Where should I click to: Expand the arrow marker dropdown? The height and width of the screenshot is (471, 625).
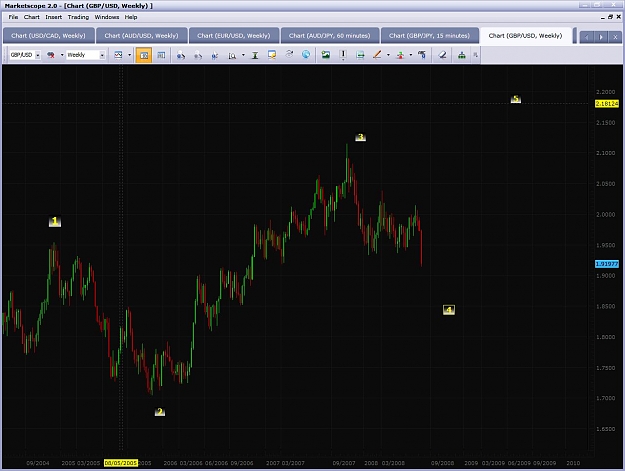(411, 55)
